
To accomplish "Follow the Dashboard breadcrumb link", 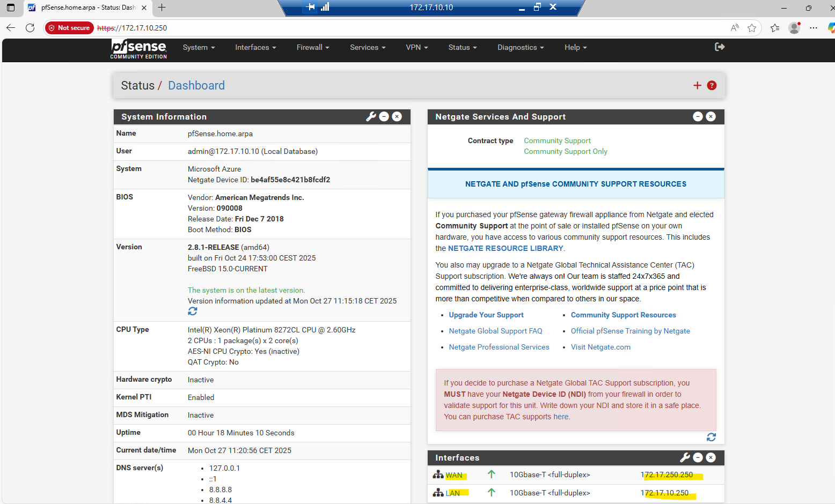I will click(x=196, y=86).
